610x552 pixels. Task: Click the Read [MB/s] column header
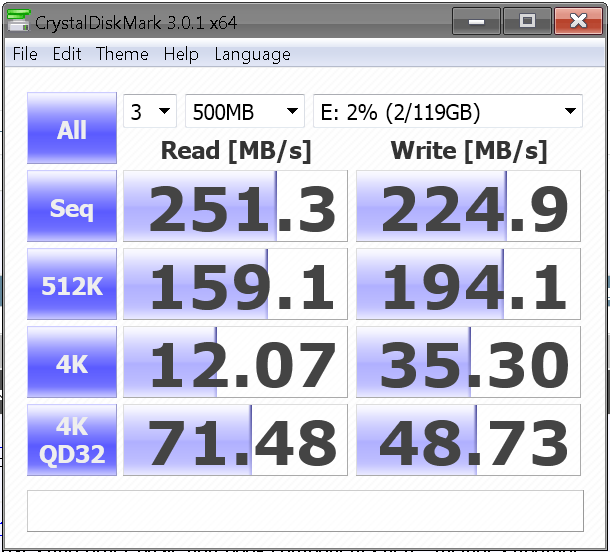(236, 151)
